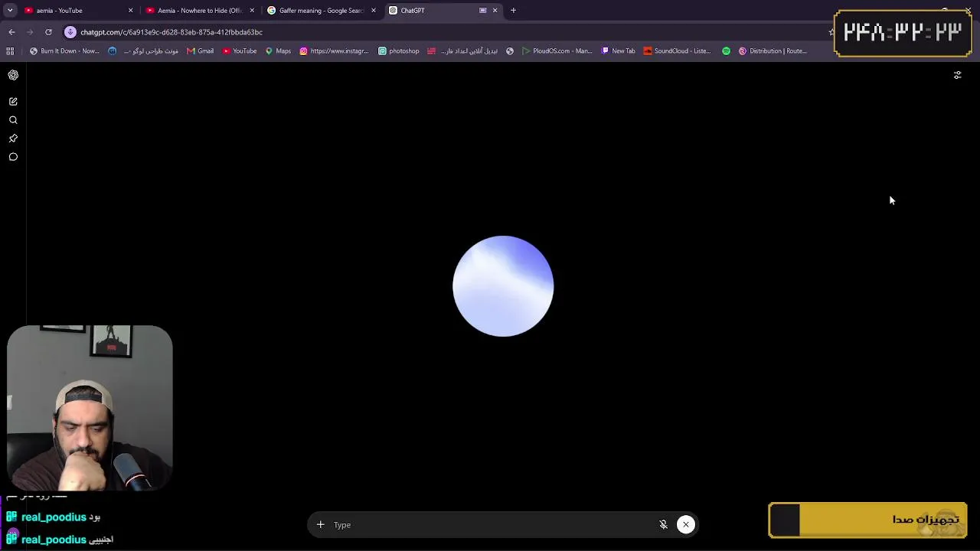This screenshot has width=980, height=551.
Task: Expand the tab search dropdown arrow
Action: (10, 11)
